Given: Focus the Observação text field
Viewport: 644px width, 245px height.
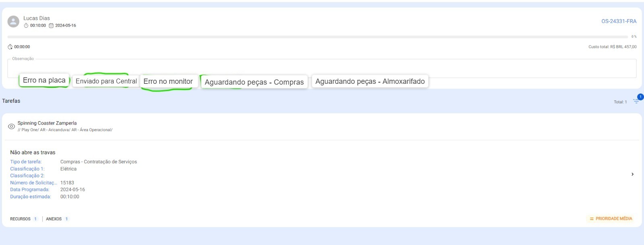Looking at the screenshot, I should [x=322, y=67].
